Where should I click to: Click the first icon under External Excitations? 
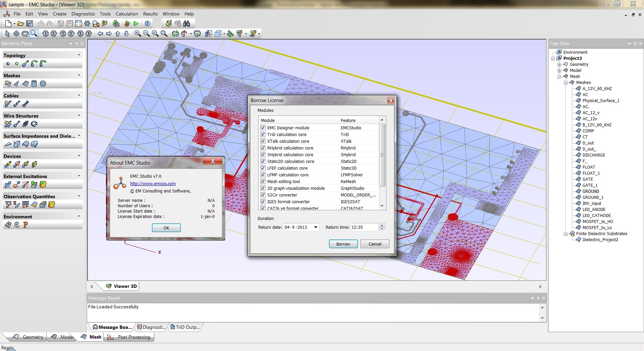click(x=8, y=185)
